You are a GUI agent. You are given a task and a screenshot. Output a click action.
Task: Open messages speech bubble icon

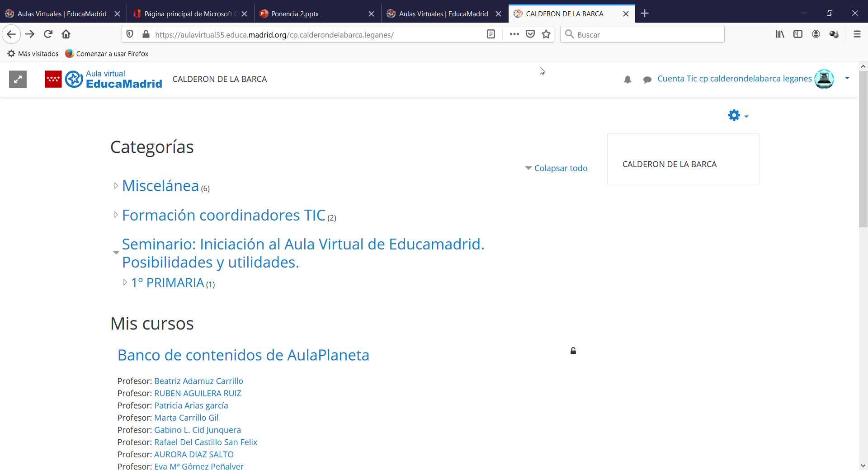coord(647,80)
